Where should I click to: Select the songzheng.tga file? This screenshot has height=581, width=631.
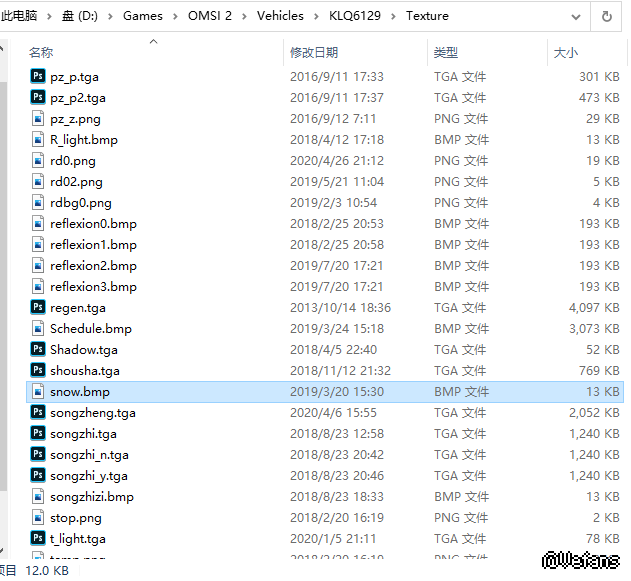pos(92,412)
